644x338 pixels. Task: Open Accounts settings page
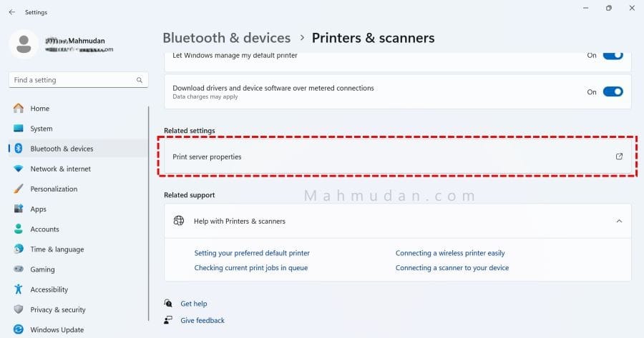[x=44, y=229]
